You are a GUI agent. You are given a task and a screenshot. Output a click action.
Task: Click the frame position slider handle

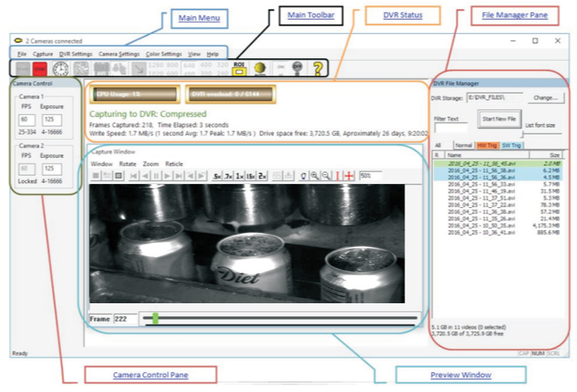(x=155, y=317)
